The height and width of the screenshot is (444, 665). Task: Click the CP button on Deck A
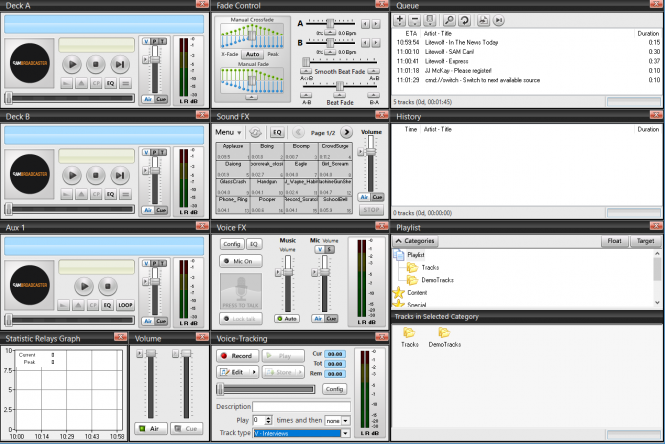click(96, 83)
